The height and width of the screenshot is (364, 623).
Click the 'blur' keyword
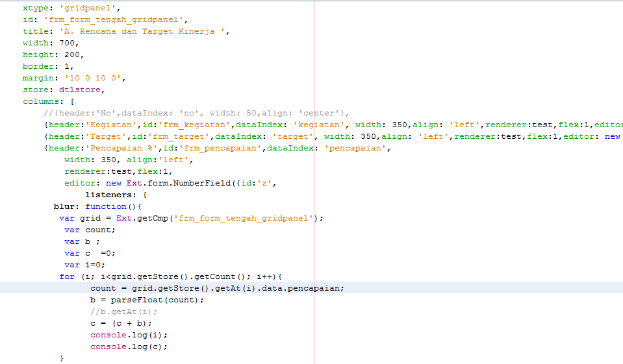click(64, 206)
